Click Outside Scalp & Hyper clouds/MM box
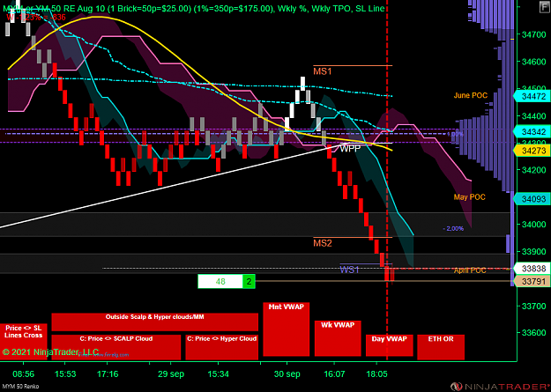This screenshot has width=551, height=392. click(x=154, y=322)
